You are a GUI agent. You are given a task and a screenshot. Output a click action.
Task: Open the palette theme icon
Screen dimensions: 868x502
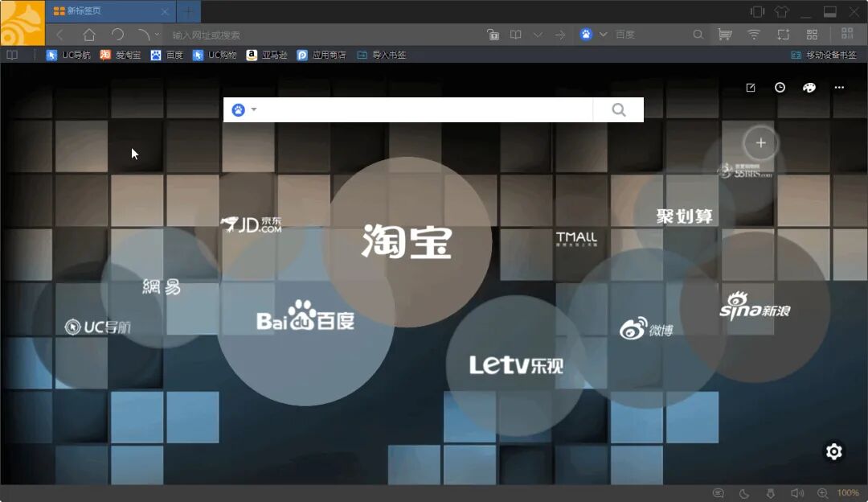tap(809, 88)
